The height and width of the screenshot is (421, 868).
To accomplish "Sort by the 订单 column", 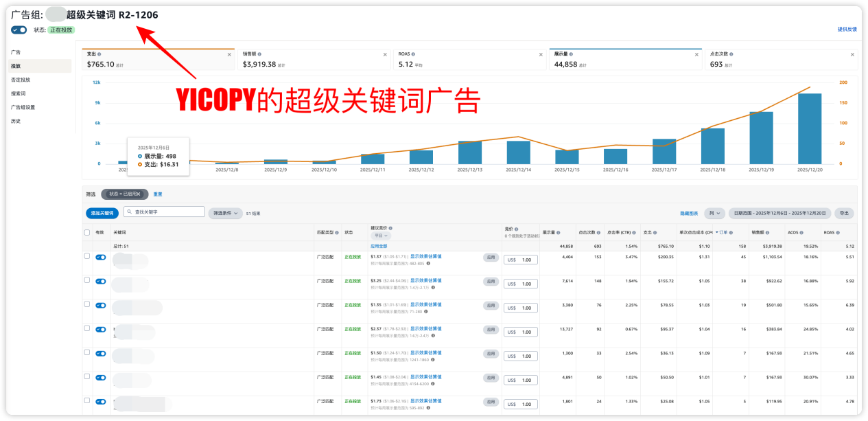I will click(723, 233).
